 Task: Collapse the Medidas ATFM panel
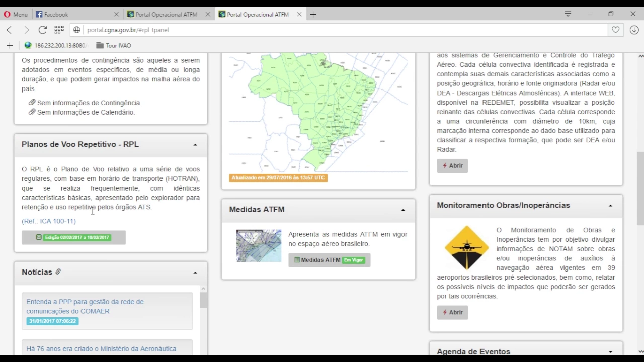tap(403, 210)
